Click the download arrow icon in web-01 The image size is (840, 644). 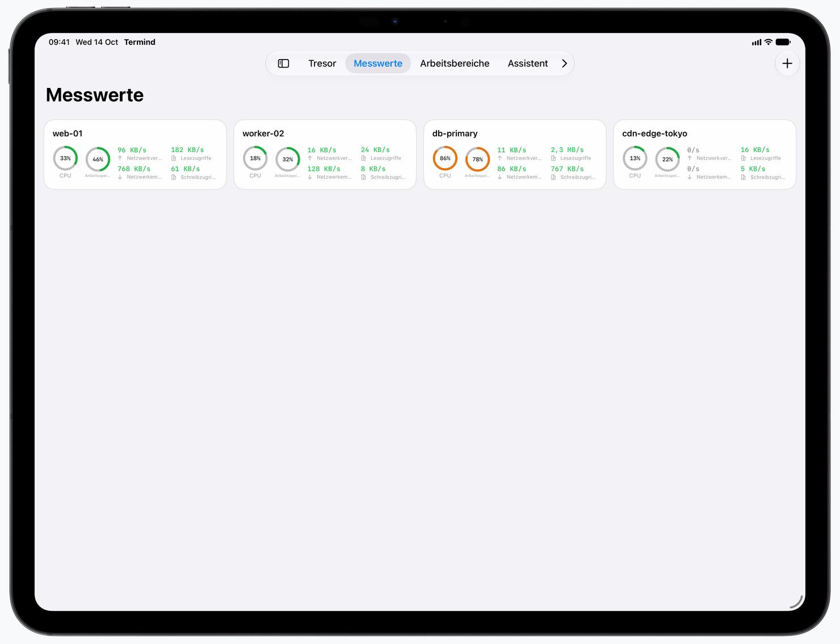(x=120, y=177)
